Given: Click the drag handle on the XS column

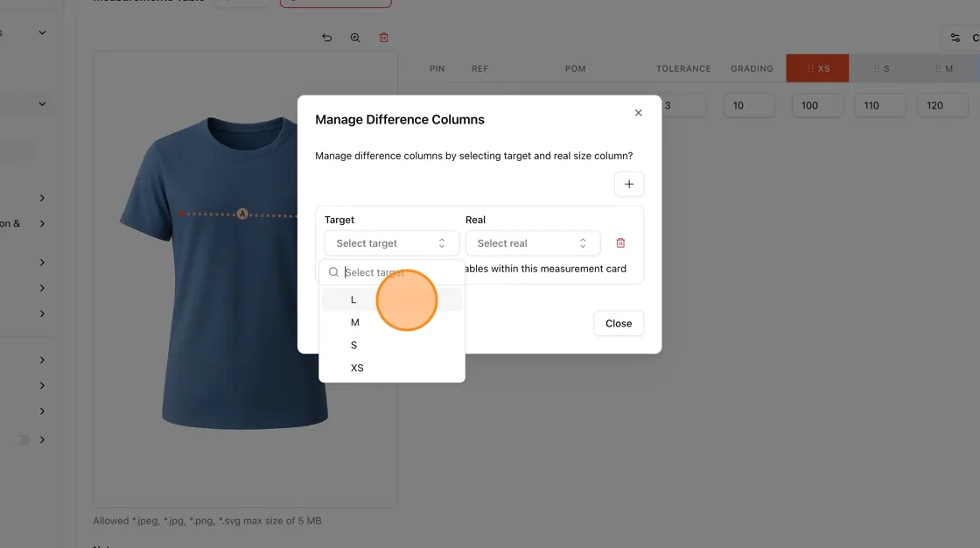Looking at the screenshot, I should click(810, 69).
